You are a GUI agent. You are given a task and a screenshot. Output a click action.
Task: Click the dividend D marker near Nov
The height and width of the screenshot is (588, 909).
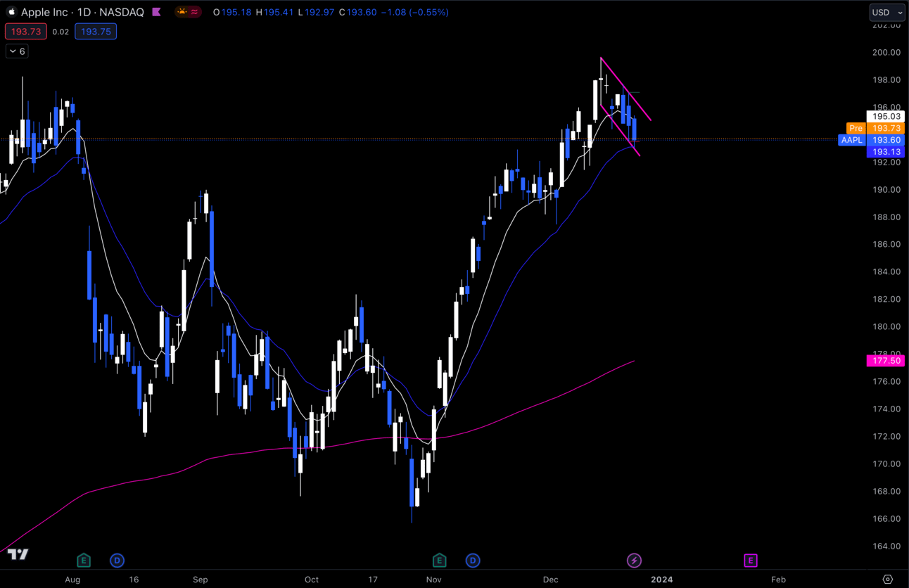click(x=472, y=561)
